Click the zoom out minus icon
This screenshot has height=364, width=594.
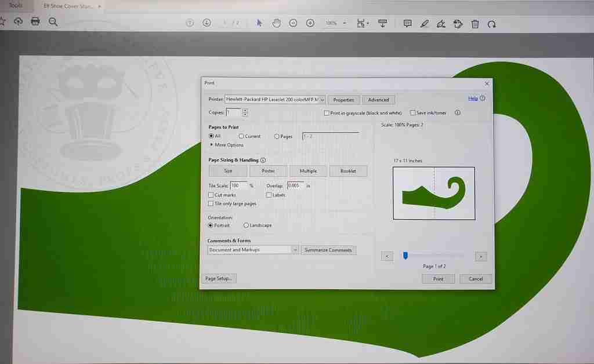pos(293,23)
